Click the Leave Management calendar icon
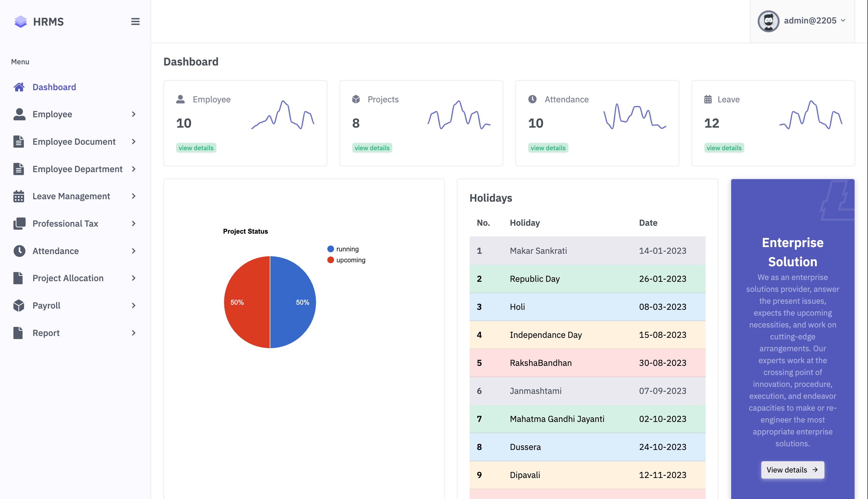This screenshot has width=868, height=499. 19,196
